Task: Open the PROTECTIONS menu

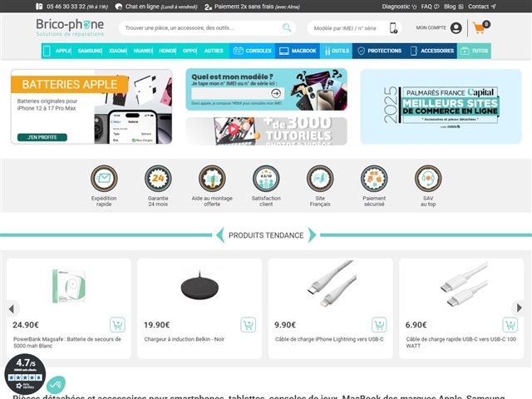Action: point(379,51)
